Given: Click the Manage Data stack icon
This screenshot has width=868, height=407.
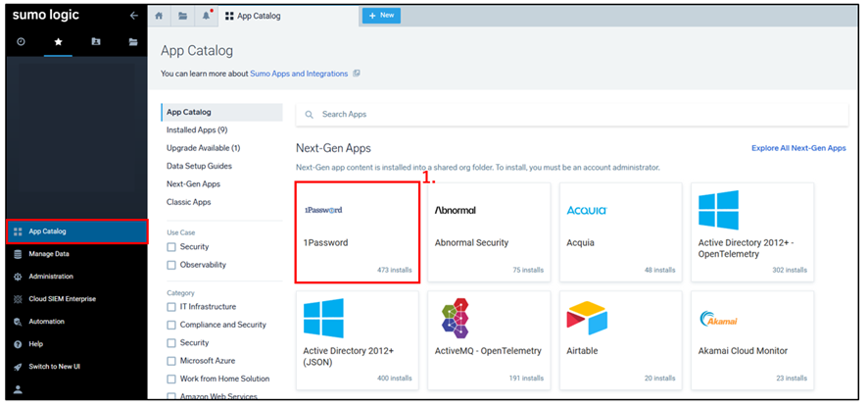Looking at the screenshot, I should 18,254.
